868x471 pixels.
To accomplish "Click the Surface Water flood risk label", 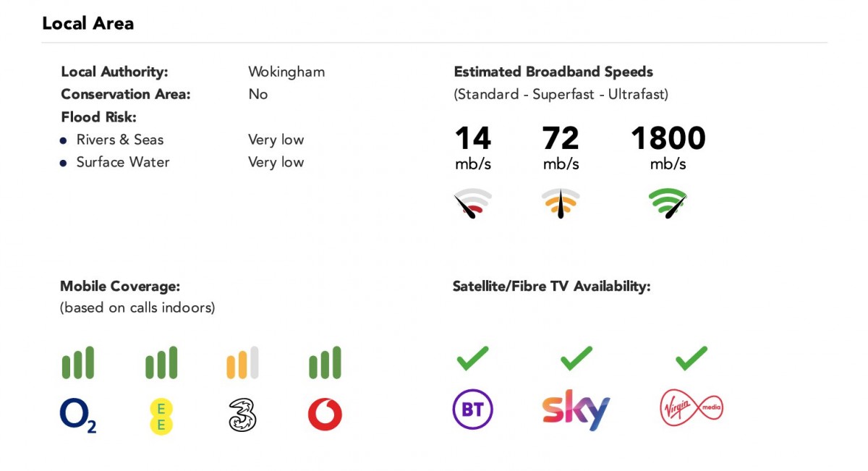I will pyautogui.click(x=123, y=162).
